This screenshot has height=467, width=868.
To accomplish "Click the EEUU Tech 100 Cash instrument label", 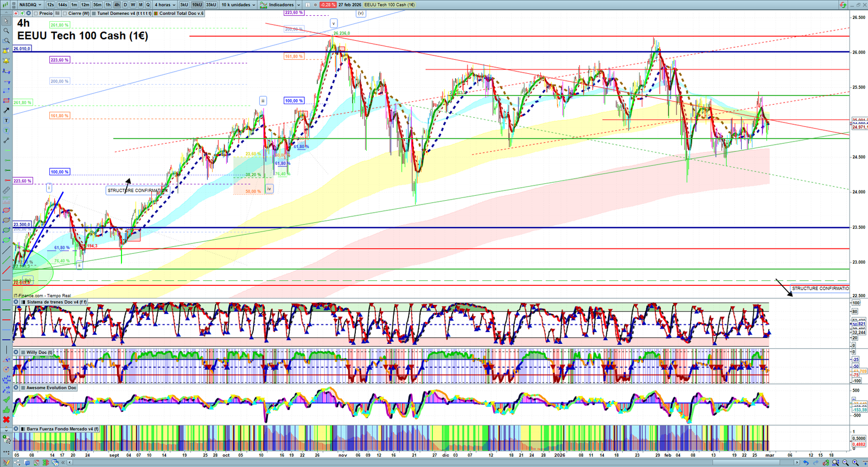I will click(x=390, y=5).
